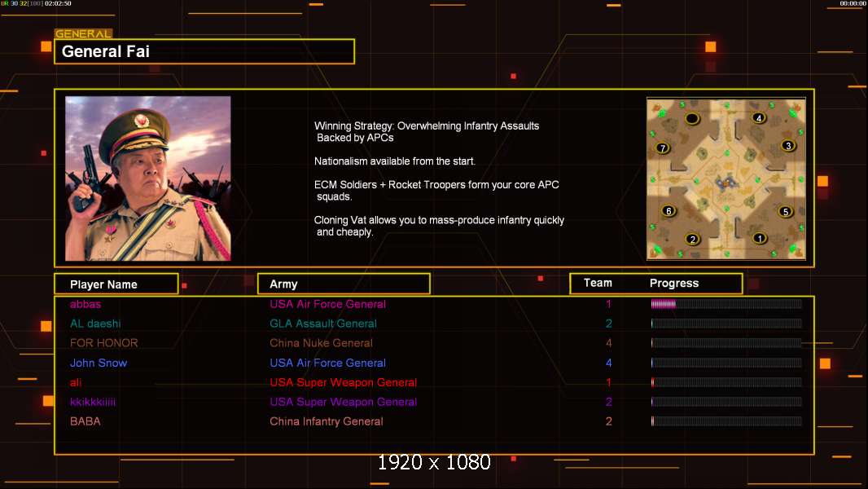Click team number 4 in FOR HONOR's row
Image resolution: width=868 pixels, height=489 pixels.
click(x=608, y=343)
